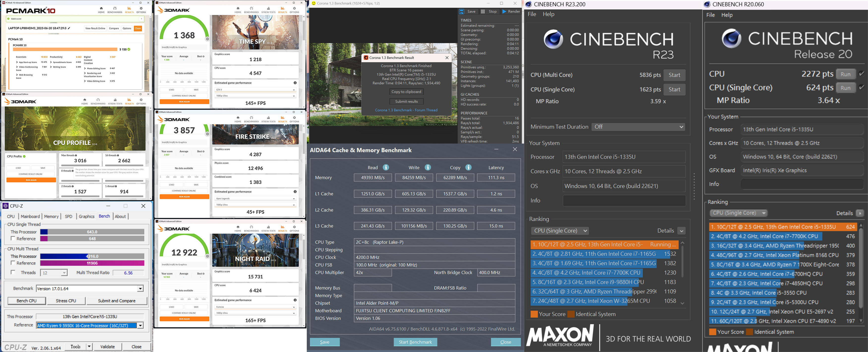The image size is (868, 352).
Task: Open Results icon in CPU Profile 3DMark window
Action: (x=129, y=100)
